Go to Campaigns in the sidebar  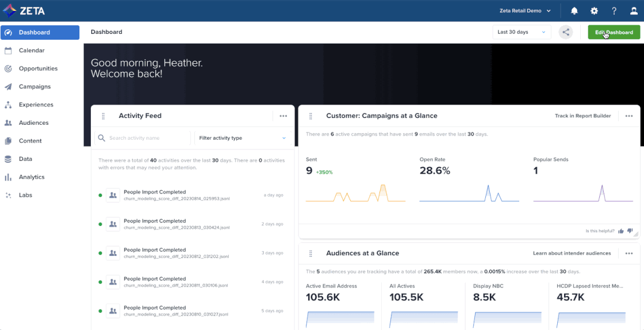pyautogui.click(x=34, y=87)
